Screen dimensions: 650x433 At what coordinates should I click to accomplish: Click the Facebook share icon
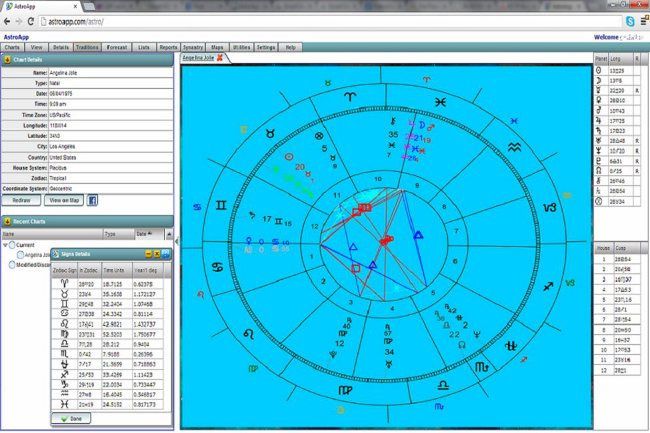[92, 200]
